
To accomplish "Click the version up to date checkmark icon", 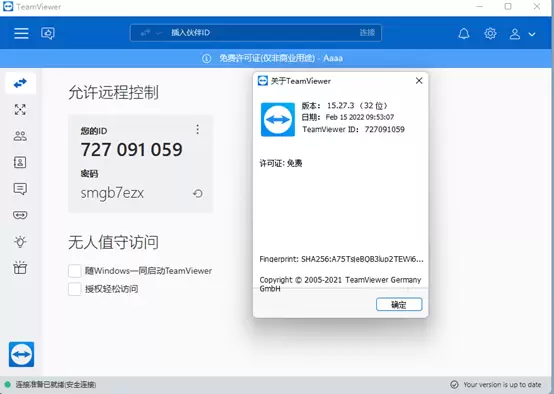I will (454, 384).
